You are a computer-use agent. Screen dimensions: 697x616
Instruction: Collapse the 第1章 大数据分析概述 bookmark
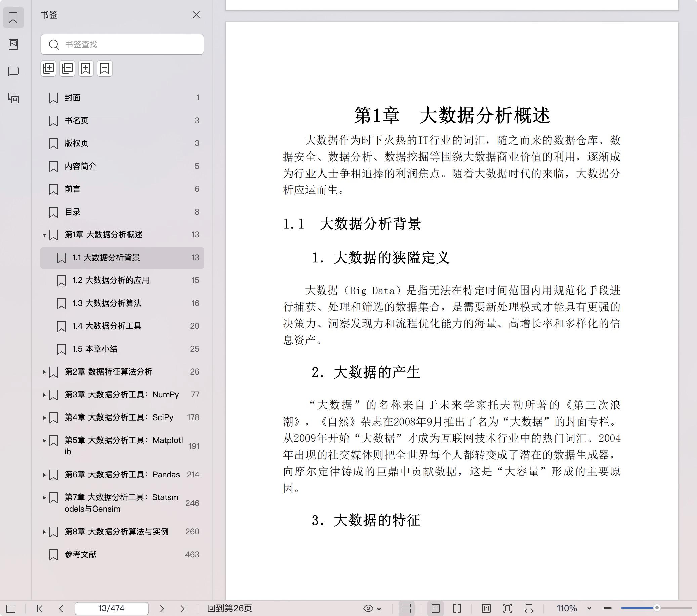[x=44, y=235]
